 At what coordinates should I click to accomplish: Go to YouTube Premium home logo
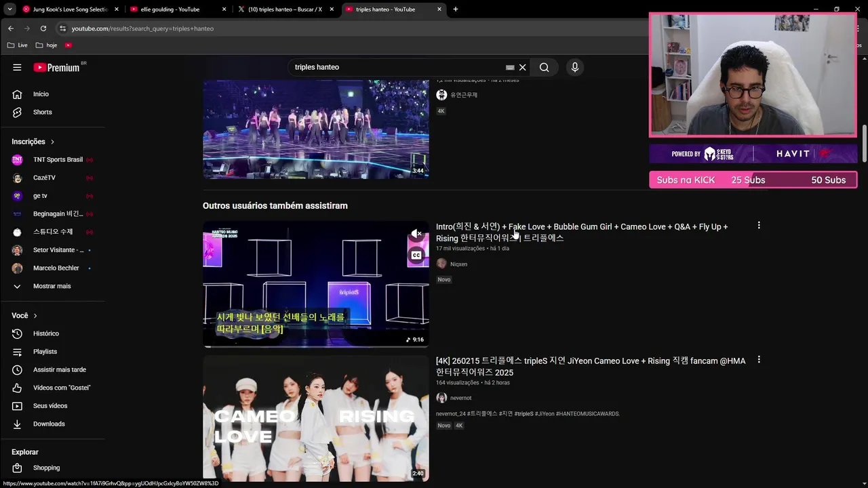(57, 67)
